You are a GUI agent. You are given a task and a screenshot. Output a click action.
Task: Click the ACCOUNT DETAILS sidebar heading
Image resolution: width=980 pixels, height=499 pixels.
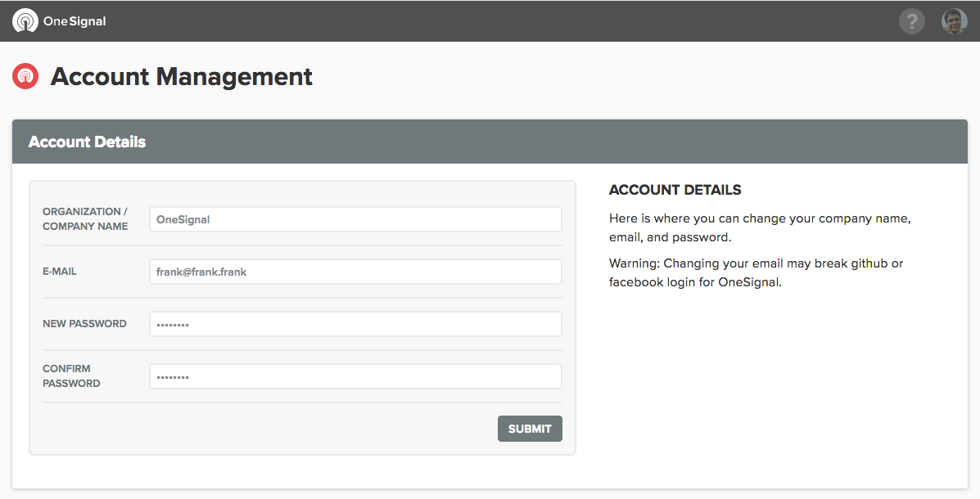[x=675, y=190]
